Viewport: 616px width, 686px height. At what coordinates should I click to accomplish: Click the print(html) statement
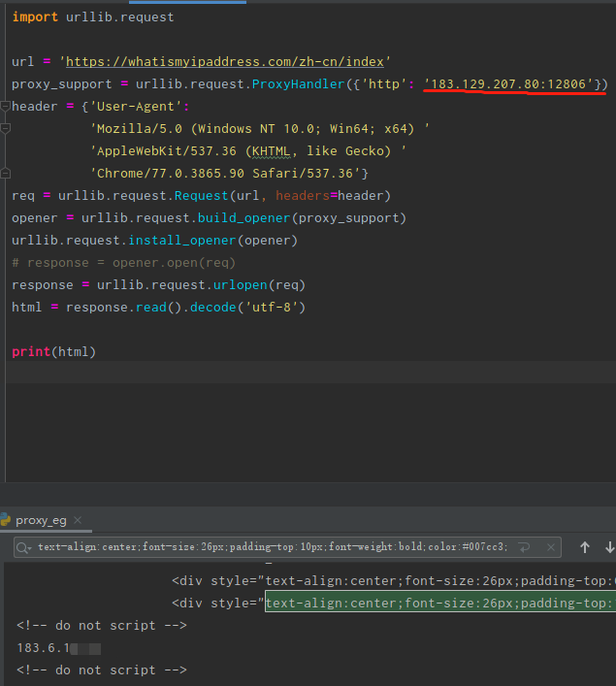point(54,351)
